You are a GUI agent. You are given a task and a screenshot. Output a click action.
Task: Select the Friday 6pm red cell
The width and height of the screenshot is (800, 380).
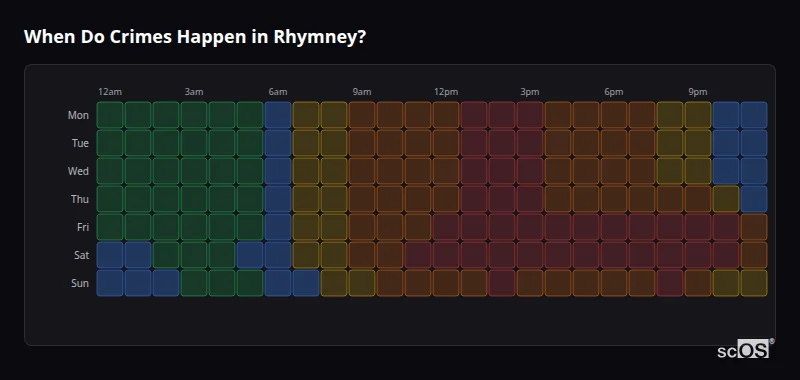click(614, 227)
